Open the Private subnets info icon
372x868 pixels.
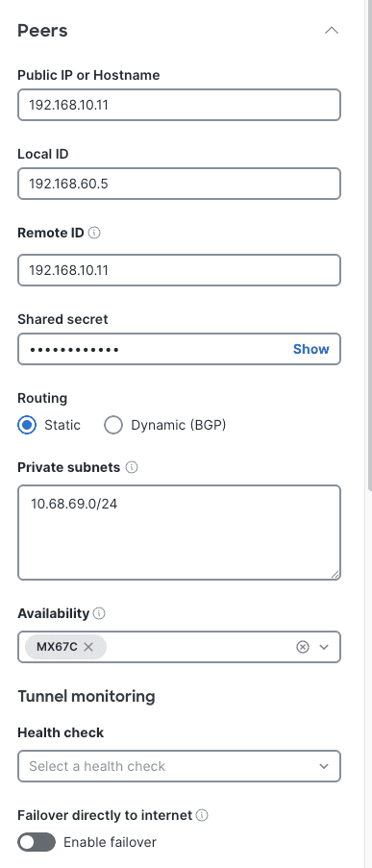point(132,467)
